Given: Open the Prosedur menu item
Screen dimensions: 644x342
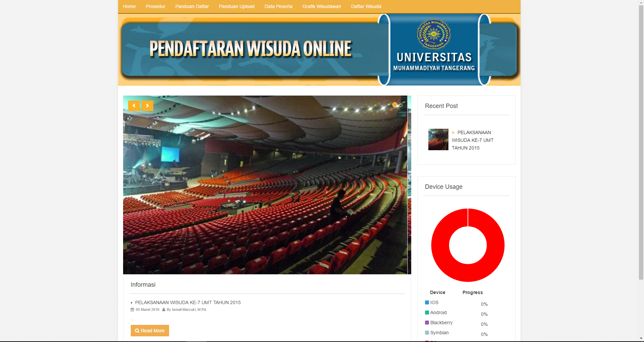Looking at the screenshot, I should tap(156, 6).
